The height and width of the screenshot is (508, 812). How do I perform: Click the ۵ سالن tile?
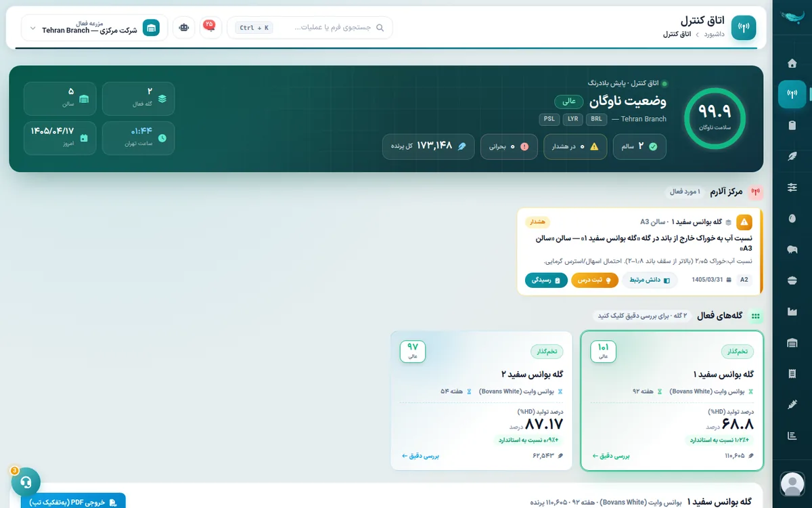(60, 99)
